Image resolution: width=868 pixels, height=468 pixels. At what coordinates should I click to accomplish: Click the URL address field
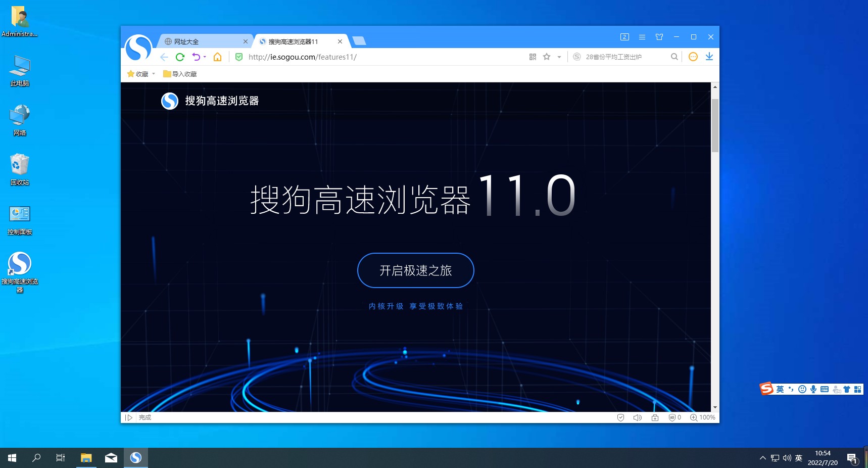[384, 57]
